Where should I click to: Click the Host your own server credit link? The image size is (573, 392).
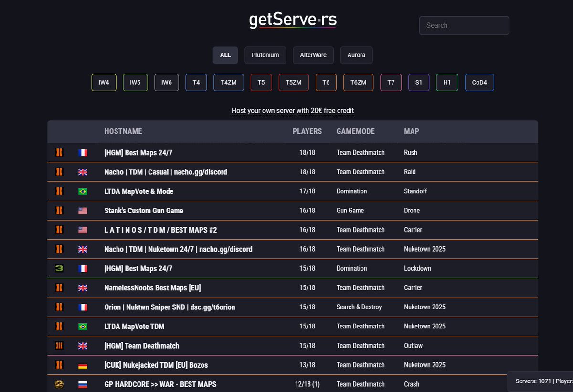[292, 110]
